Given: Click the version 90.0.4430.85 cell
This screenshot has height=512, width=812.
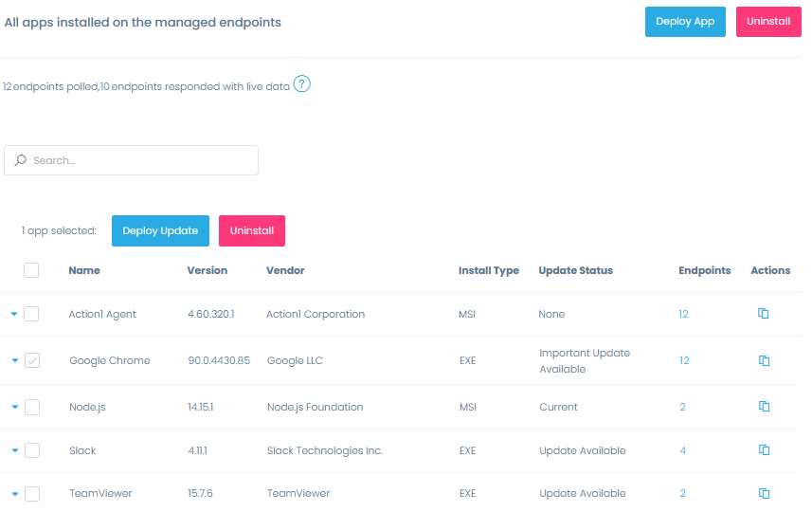Looking at the screenshot, I should point(219,360).
